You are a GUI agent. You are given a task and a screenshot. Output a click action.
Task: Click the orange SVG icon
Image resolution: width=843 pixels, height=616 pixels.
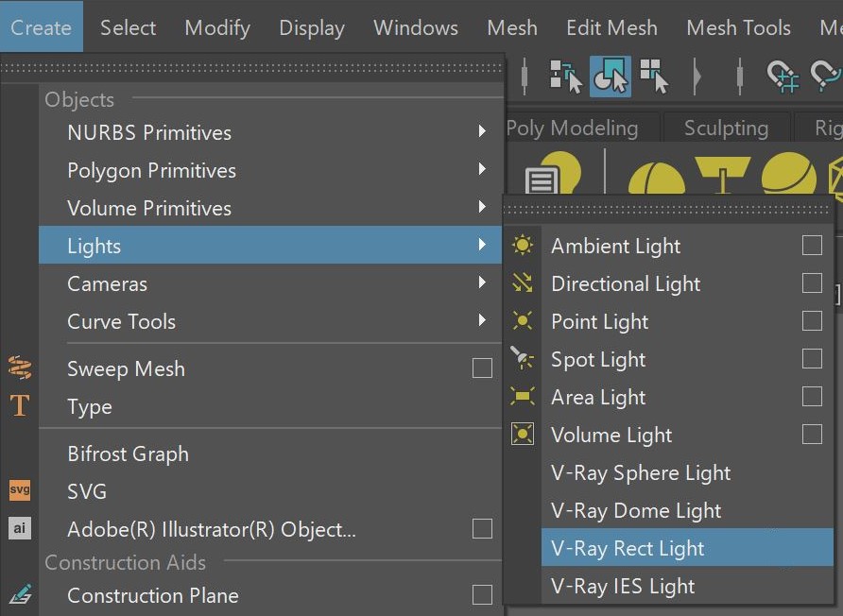[20, 489]
